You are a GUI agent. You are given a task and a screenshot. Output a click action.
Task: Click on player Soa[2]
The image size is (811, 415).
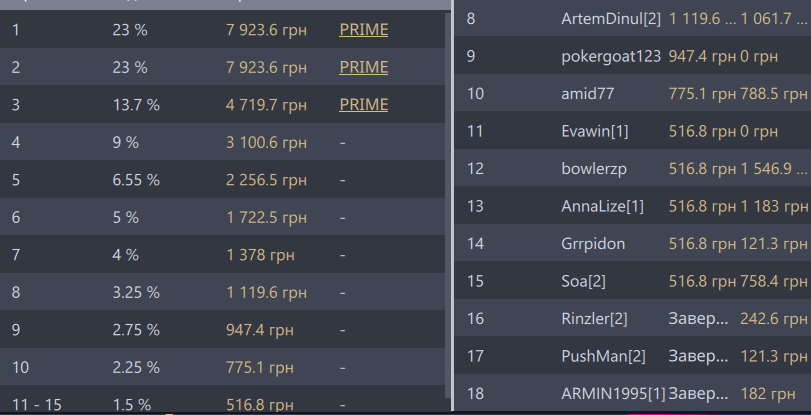tap(585, 280)
